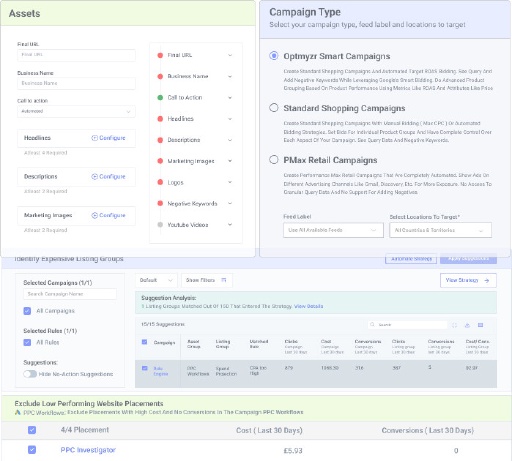Select the PMax Retail Campaigns radio option
Viewport: 512px width, 461px height.
click(x=274, y=160)
